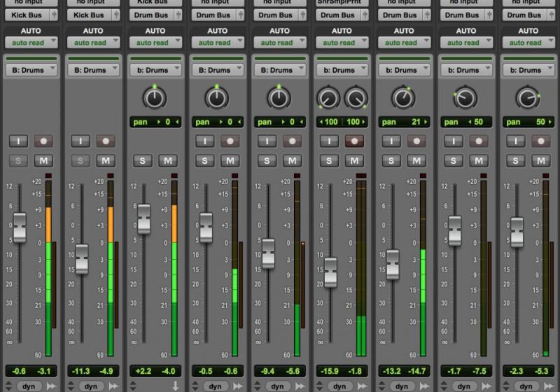Enable input monitoring on the -0.6 volume track
560x392 pixels.
(17, 141)
